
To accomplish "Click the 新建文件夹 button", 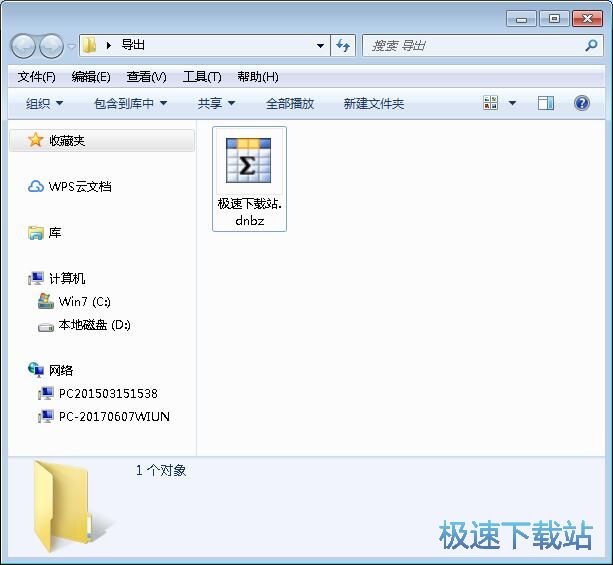I will [x=374, y=104].
